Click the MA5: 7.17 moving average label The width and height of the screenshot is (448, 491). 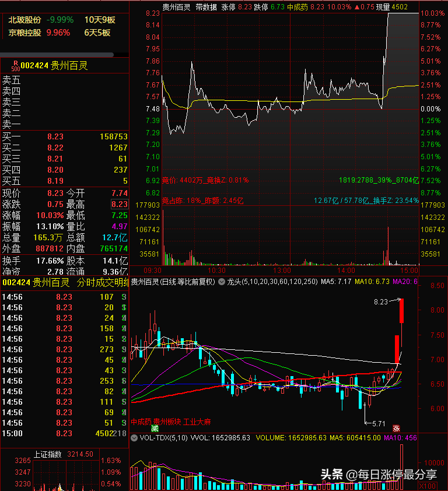[336, 282]
